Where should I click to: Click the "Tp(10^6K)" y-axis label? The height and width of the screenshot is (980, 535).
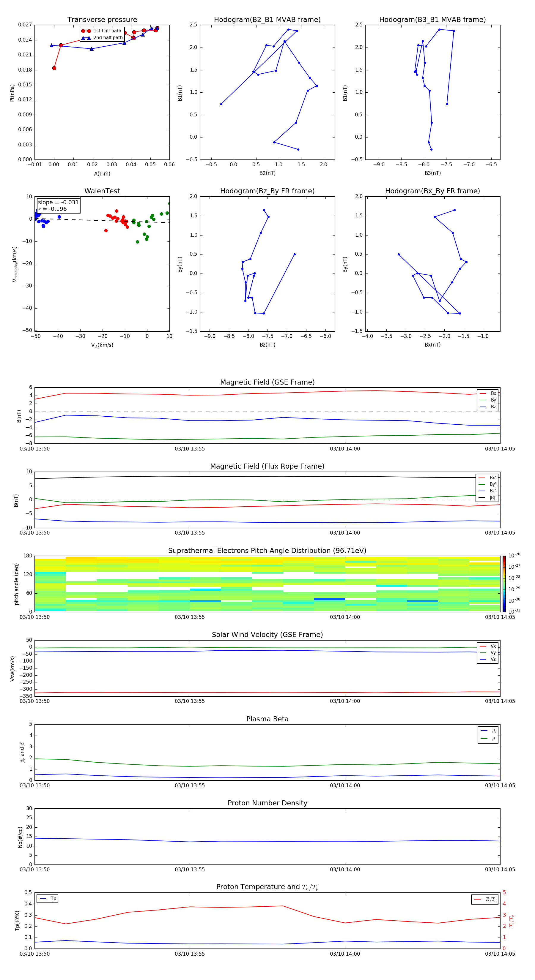(17, 921)
